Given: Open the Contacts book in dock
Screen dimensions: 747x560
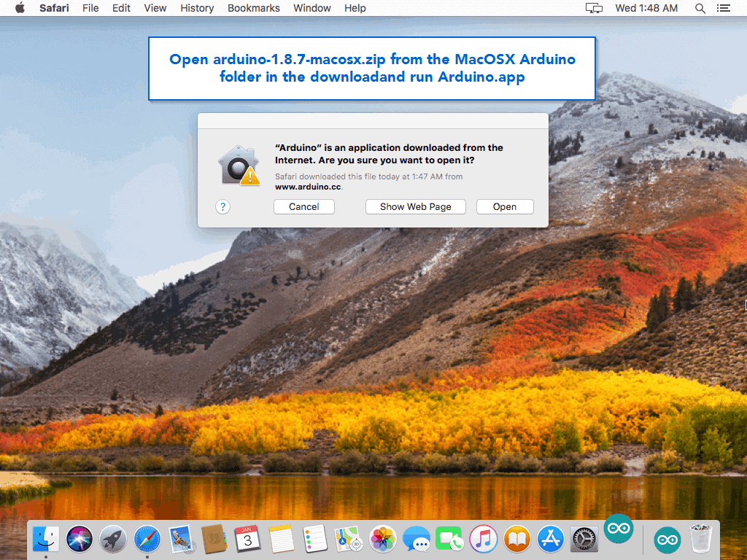Looking at the screenshot, I should [214, 539].
